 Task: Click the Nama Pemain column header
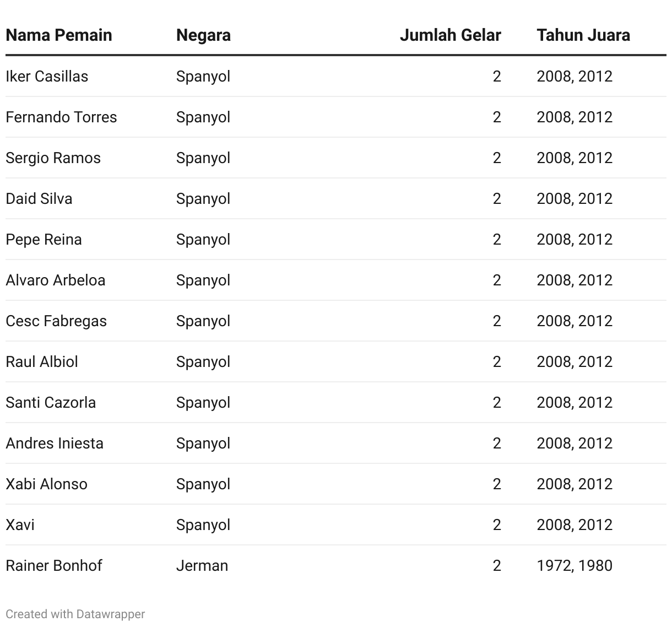tap(59, 35)
